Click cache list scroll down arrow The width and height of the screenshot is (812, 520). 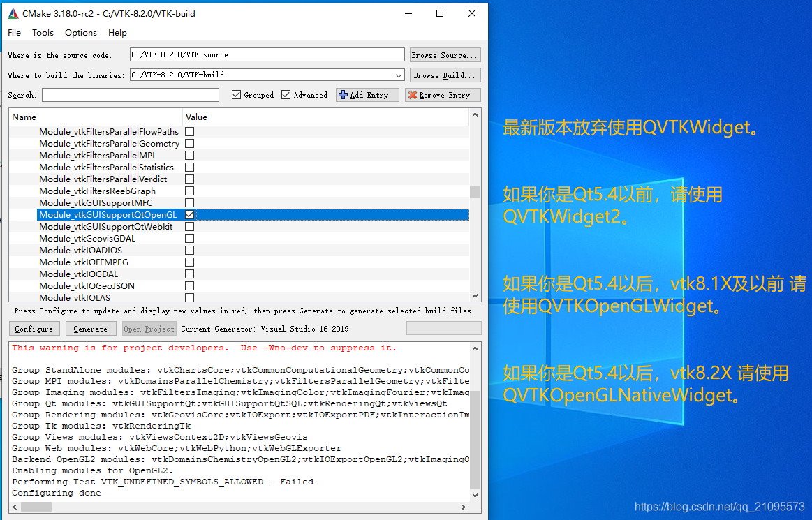(475, 296)
